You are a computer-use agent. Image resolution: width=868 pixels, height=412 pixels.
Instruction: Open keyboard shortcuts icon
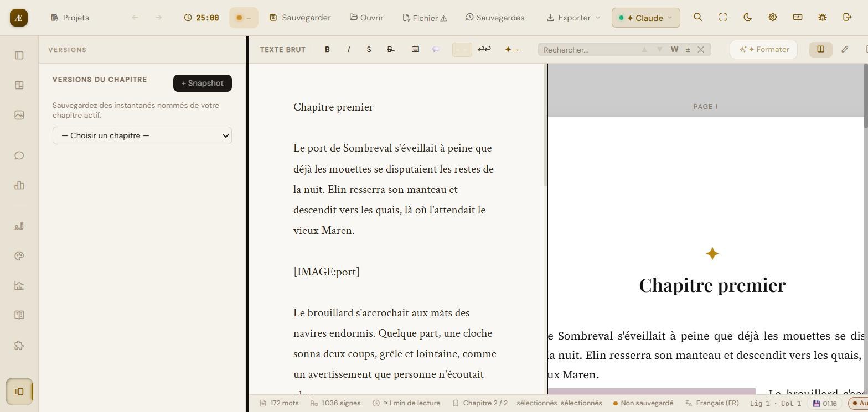point(798,18)
